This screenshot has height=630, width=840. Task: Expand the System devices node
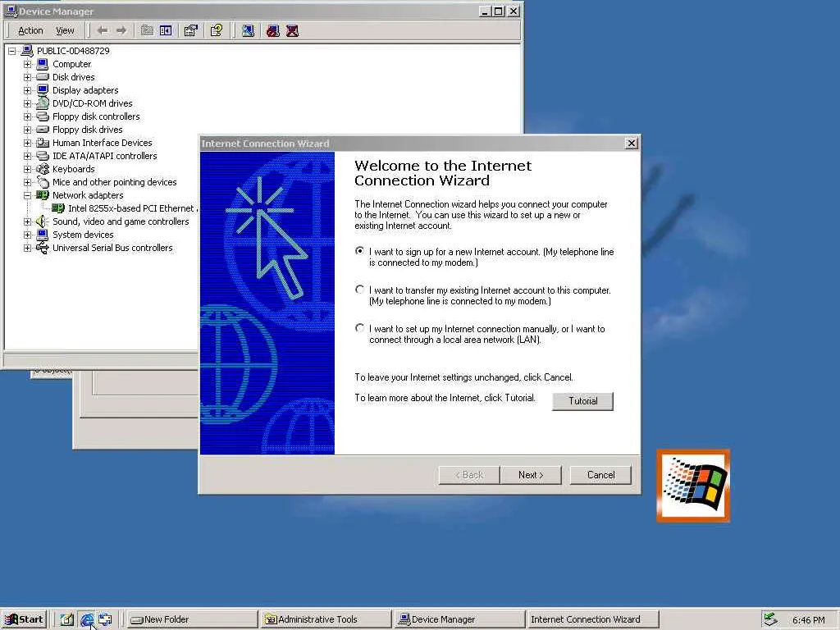(27, 235)
